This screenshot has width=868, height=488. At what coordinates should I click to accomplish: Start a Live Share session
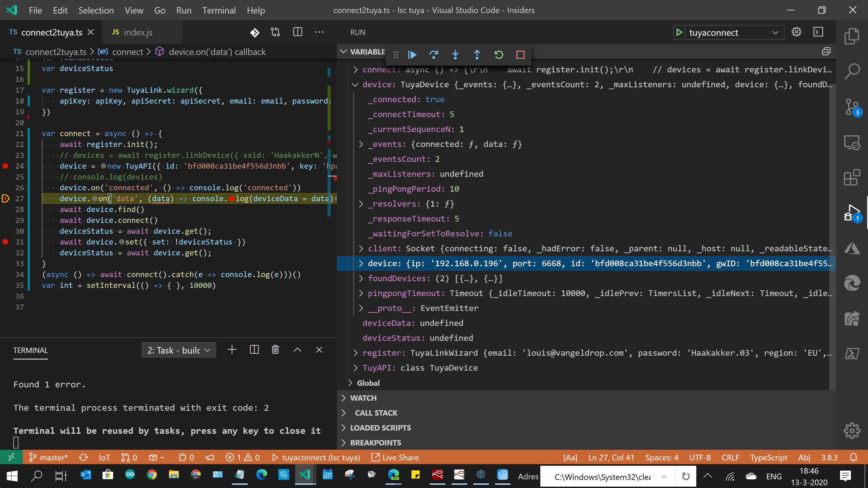[x=395, y=457]
